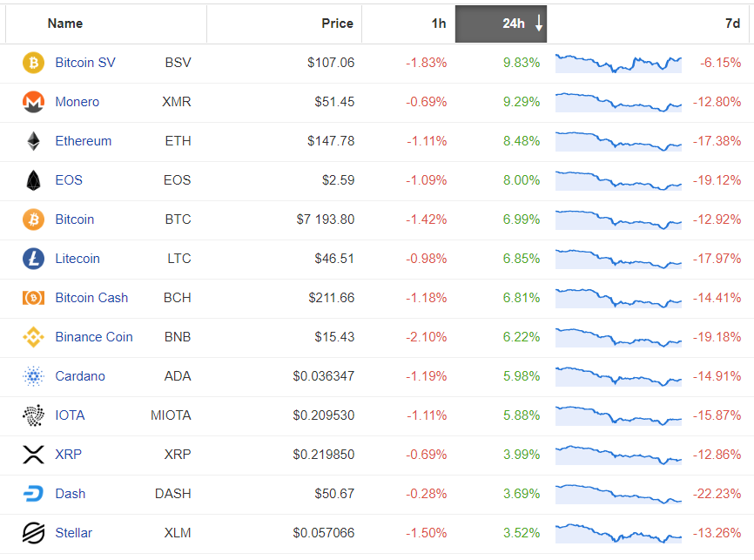The height and width of the screenshot is (560, 754).
Task: Select the ETH ticker symbol
Action: (x=178, y=141)
